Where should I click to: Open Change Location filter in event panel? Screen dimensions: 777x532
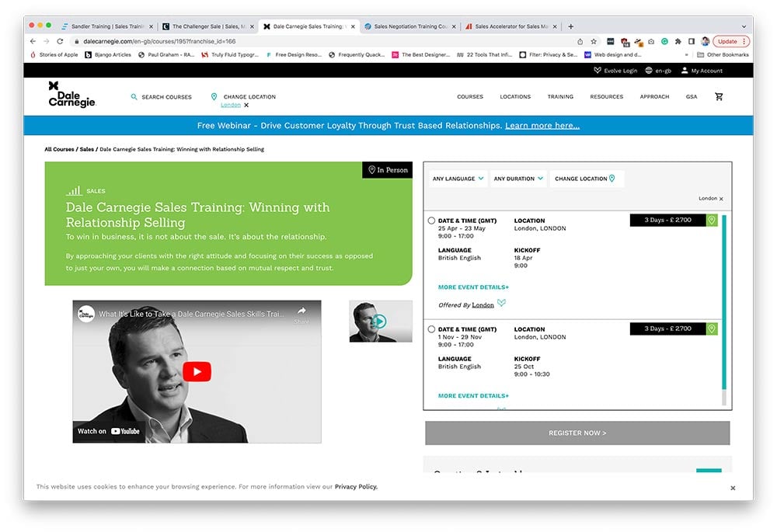coord(585,179)
